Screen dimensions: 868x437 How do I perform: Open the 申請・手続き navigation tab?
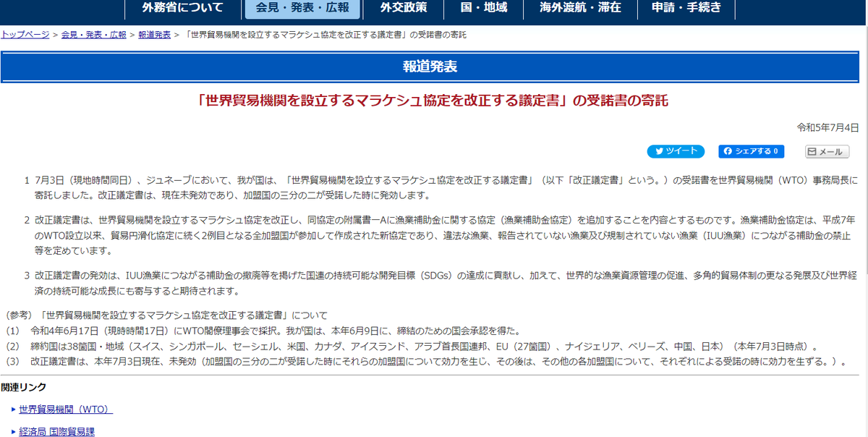coord(686,8)
